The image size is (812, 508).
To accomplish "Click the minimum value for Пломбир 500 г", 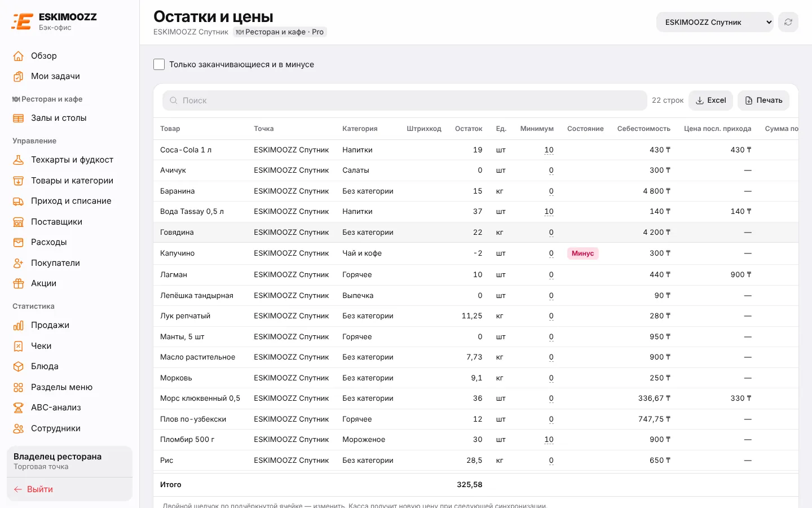I will 549,440.
